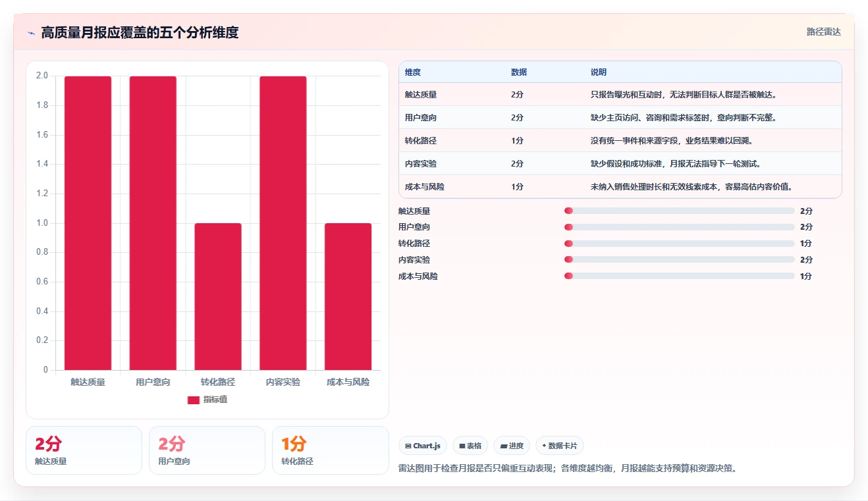868x501 pixels.
Task: Click the 触达质量 bar in the chart
Action: (88, 223)
